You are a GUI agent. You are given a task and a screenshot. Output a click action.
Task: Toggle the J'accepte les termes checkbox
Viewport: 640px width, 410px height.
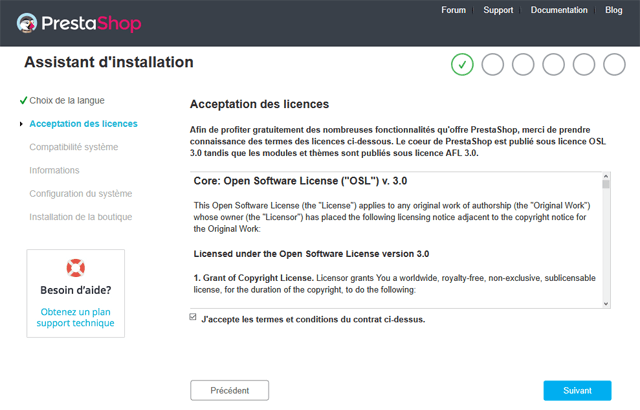pos(193,317)
